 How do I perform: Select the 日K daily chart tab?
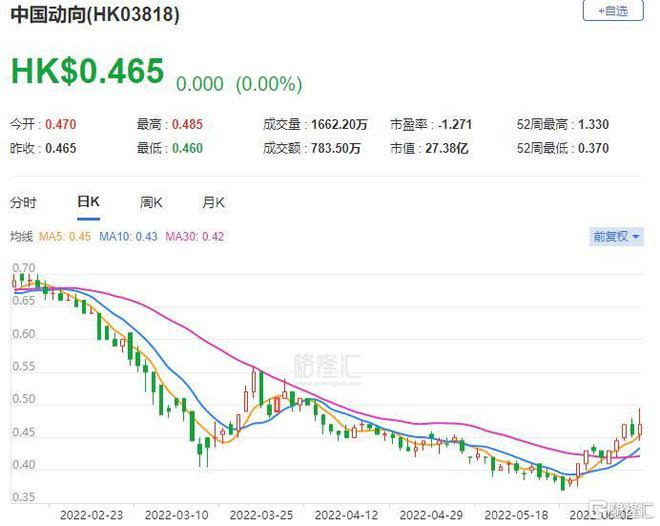coord(88,202)
